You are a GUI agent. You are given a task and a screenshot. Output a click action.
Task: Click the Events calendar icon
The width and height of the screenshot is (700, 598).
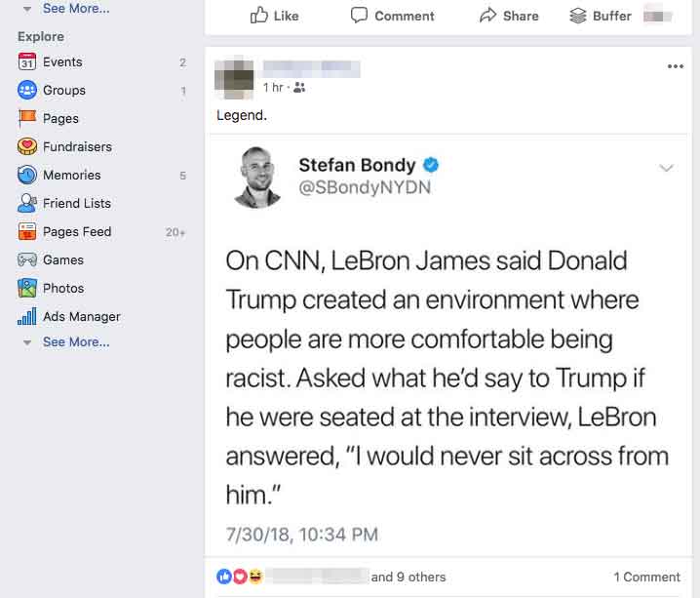click(x=27, y=62)
